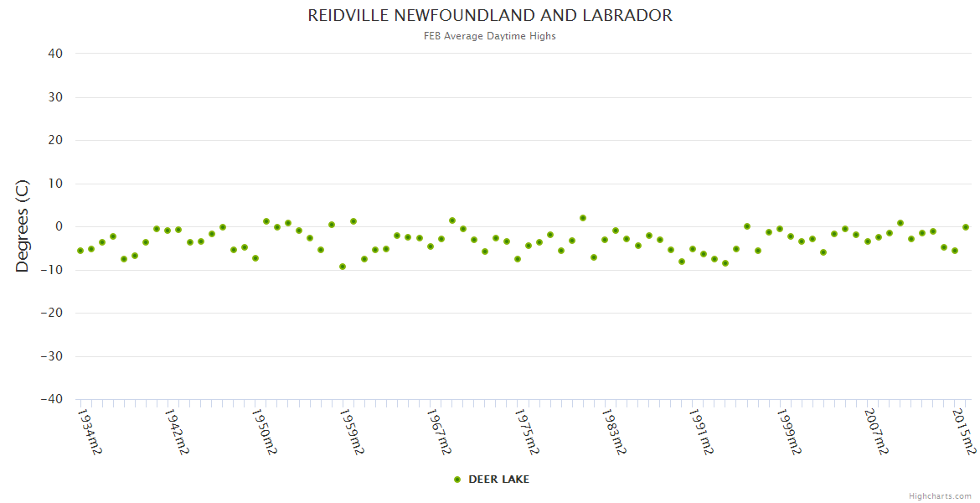Click the Degrees (C) y-axis title
The width and height of the screenshot is (980, 503).
tap(23, 226)
